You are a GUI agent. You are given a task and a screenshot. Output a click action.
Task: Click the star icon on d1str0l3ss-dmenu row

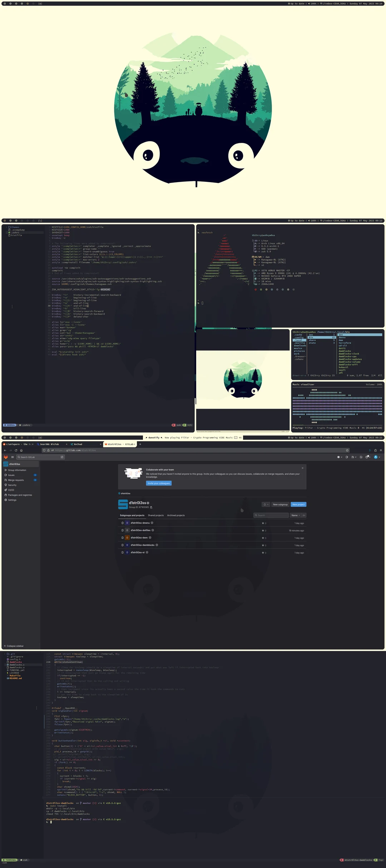(263, 523)
